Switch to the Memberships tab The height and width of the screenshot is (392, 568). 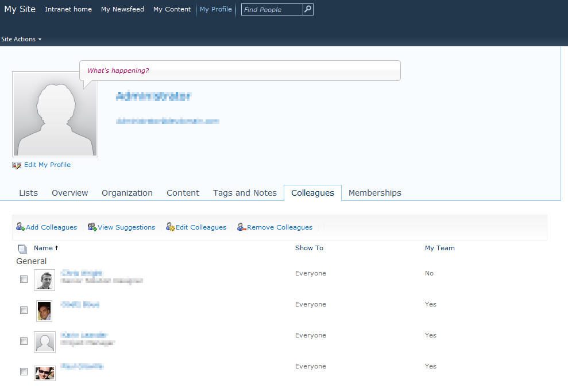[x=374, y=193]
